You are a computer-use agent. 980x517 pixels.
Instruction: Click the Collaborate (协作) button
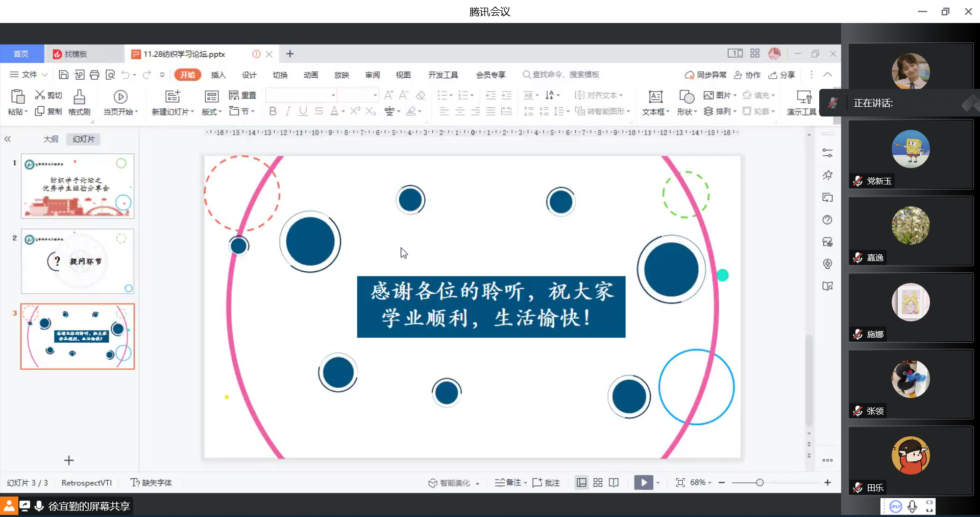[x=747, y=75]
